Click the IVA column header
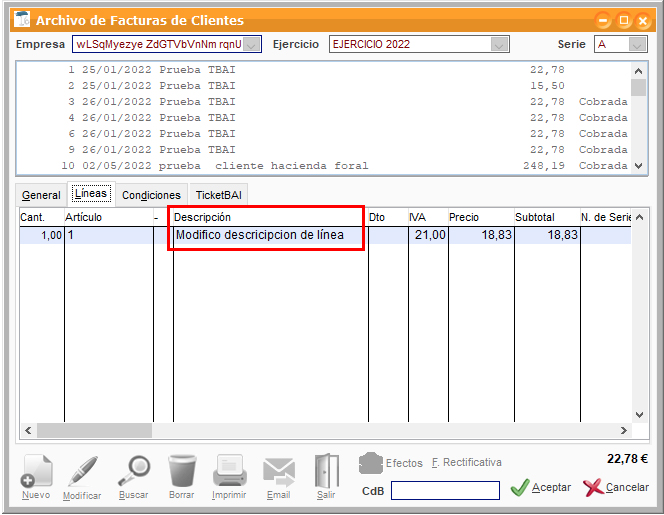The image size is (664, 515). [428, 217]
